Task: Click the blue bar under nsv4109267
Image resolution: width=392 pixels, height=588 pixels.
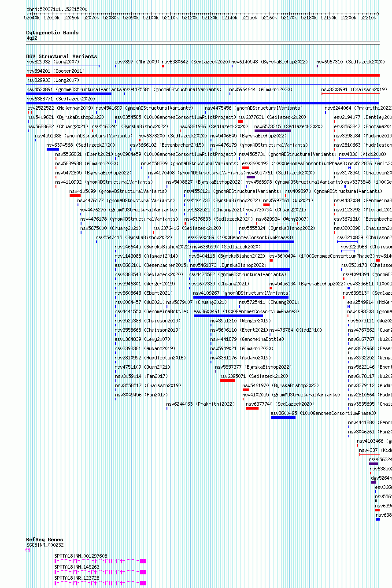Action: coord(241,297)
